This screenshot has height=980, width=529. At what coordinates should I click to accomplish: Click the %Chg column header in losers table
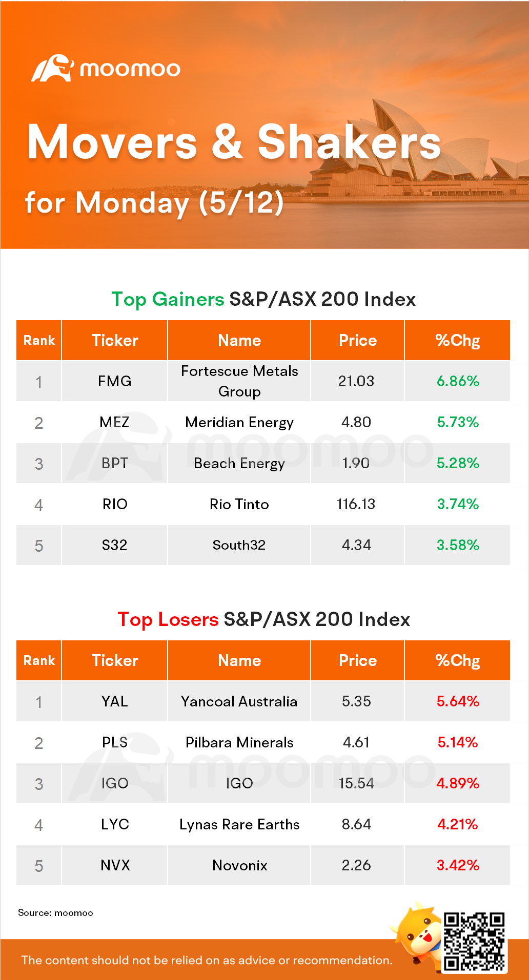pyautogui.click(x=458, y=661)
